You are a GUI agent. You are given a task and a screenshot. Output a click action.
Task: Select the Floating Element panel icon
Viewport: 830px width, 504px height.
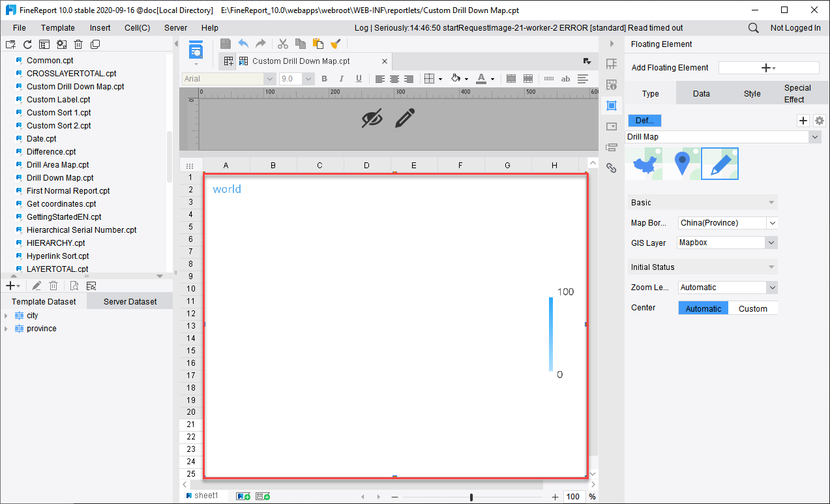point(612,106)
